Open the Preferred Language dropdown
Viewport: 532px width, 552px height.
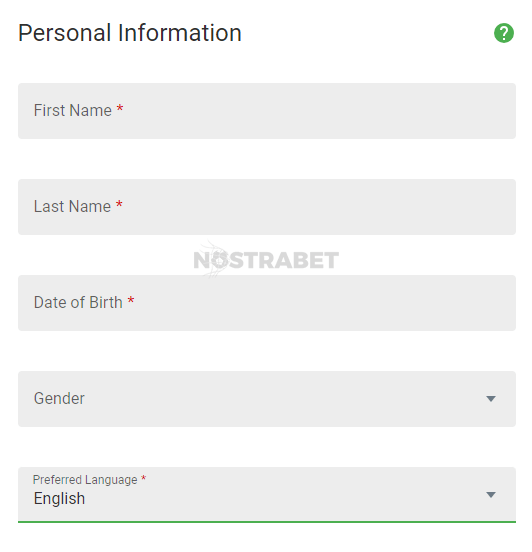point(267,495)
